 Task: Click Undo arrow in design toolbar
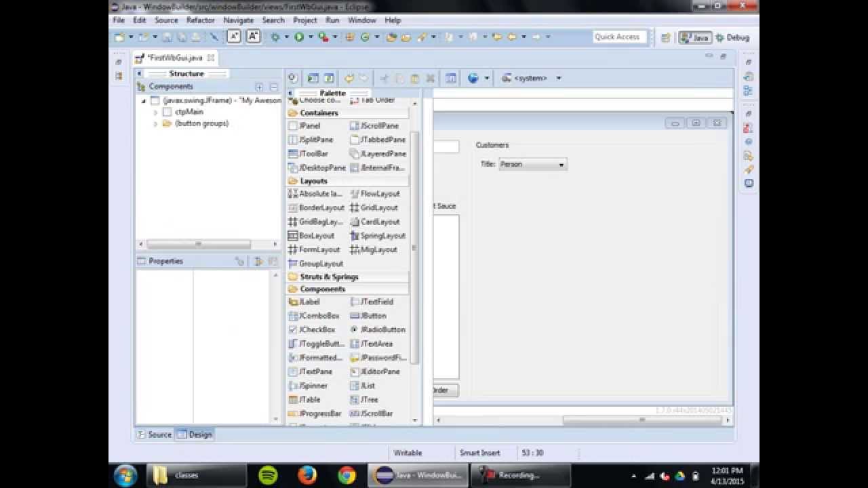349,79
